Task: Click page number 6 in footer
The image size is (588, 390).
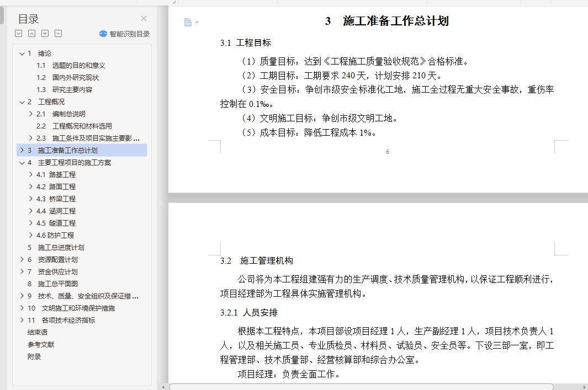Action: [388, 152]
